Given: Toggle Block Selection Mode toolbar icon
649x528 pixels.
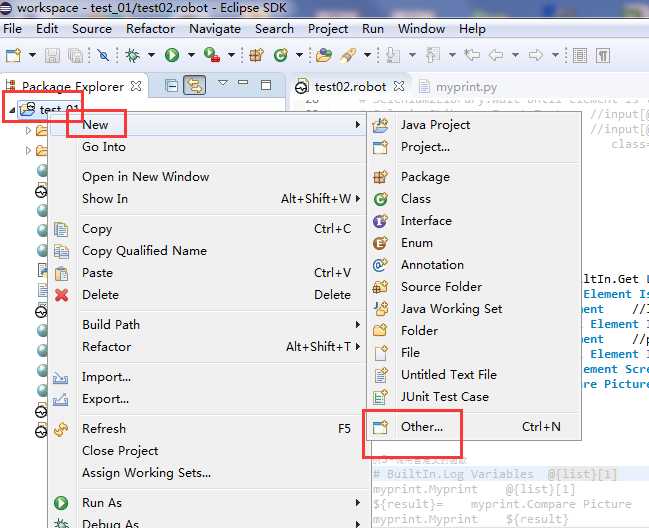Looking at the screenshot, I should pyautogui.click(x=579, y=55).
